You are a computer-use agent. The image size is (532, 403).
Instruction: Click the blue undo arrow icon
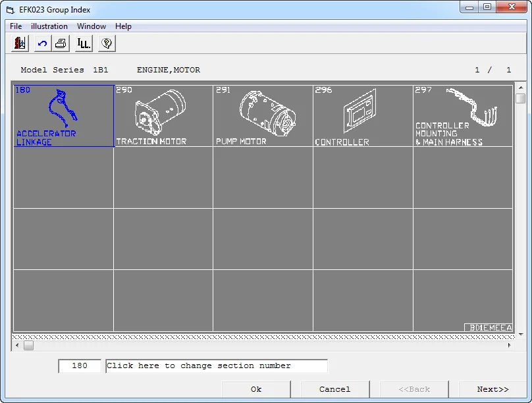(43, 43)
